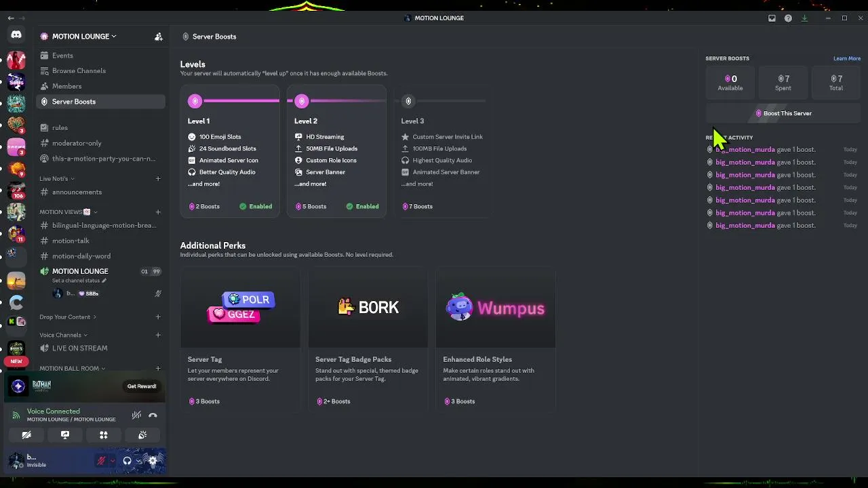Open the Server Tag Badge Packs card
Image resolution: width=868 pixels, height=488 pixels.
coord(368,340)
